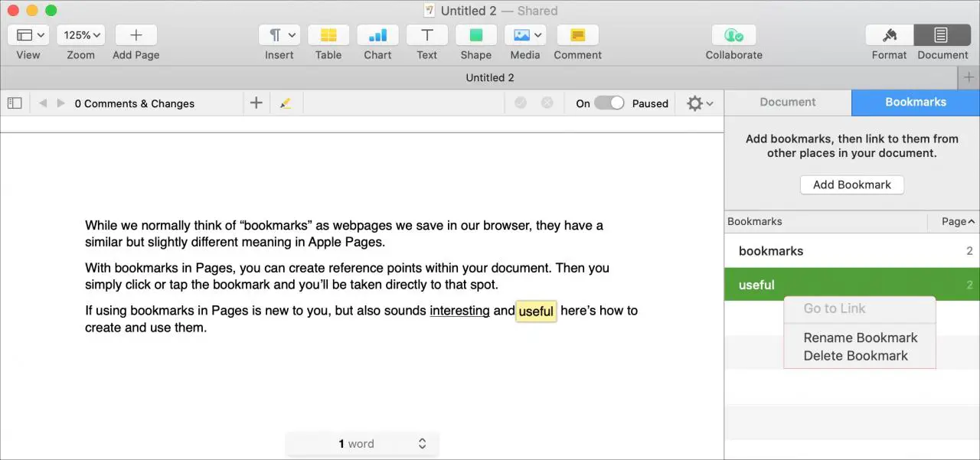Switch to the Document tab

point(788,103)
